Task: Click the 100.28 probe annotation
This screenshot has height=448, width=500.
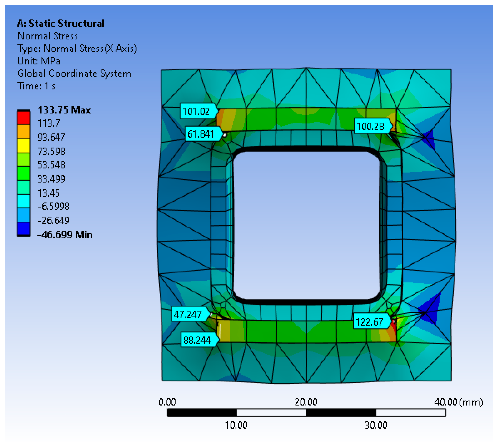Action: point(373,126)
